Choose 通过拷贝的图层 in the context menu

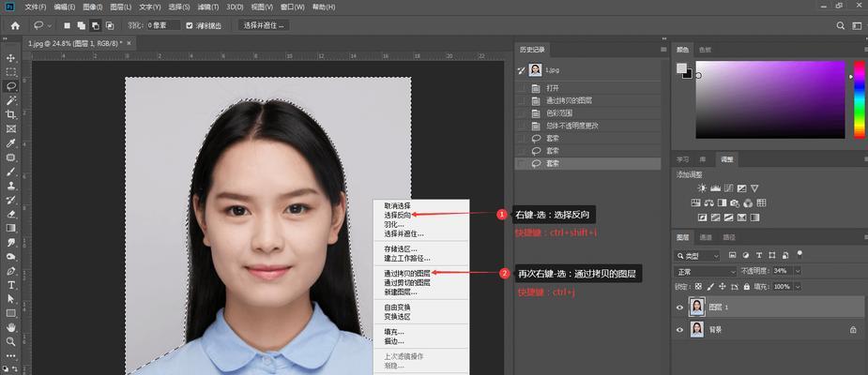click(407, 273)
